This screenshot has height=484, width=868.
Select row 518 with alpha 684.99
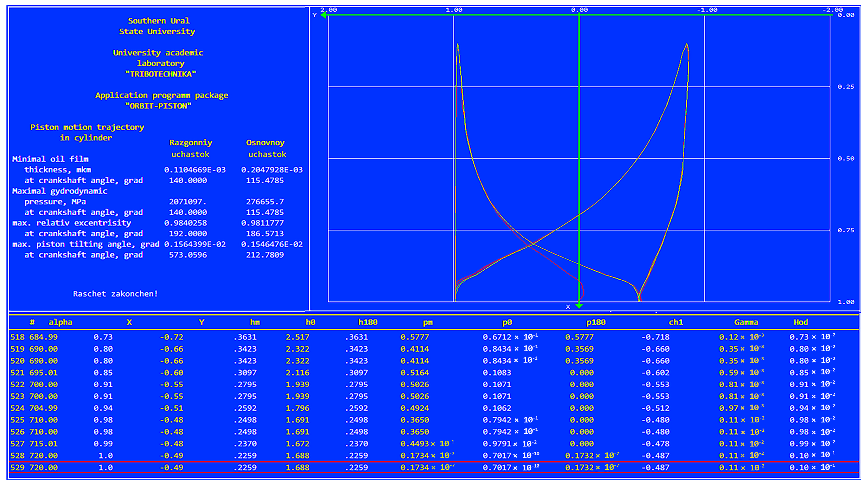[x=434, y=337]
